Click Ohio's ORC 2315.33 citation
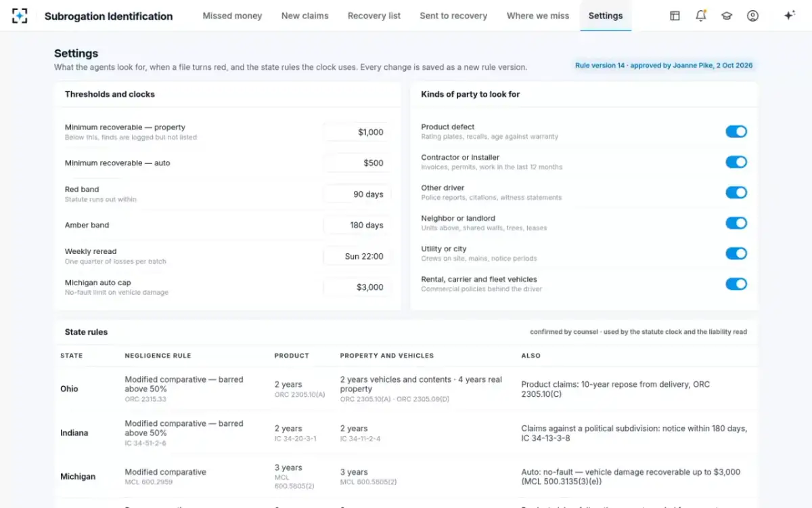812x508 pixels. 145,400
